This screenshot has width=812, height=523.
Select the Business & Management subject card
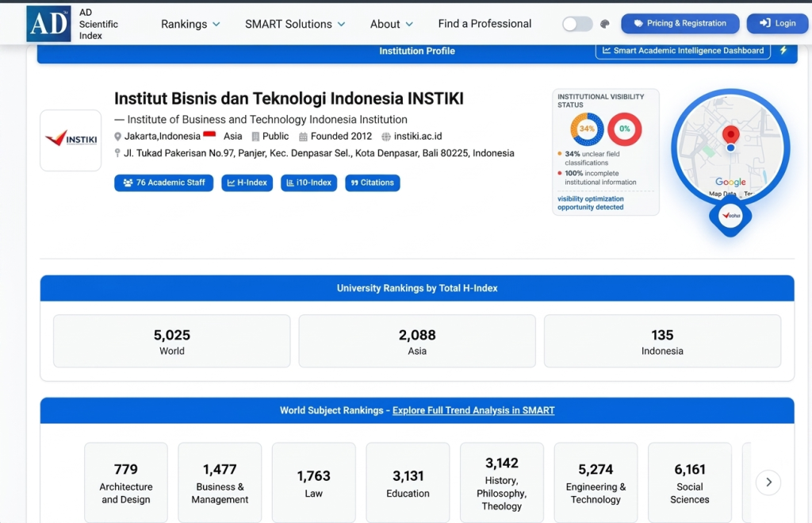[220, 483]
